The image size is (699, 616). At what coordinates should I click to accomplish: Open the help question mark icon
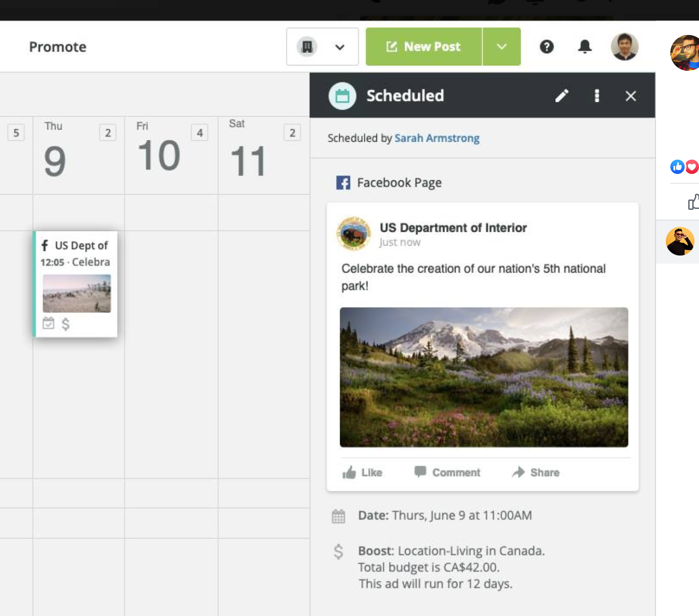[x=547, y=47]
